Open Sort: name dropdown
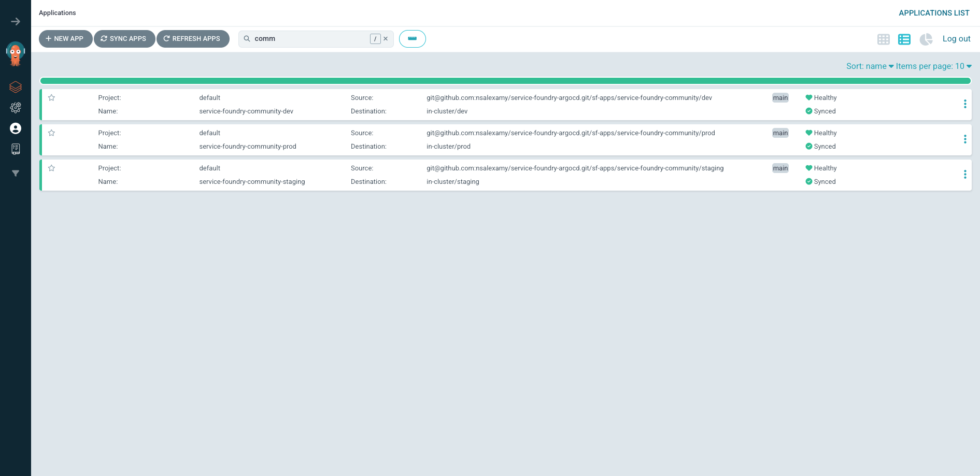 tap(869, 66)
